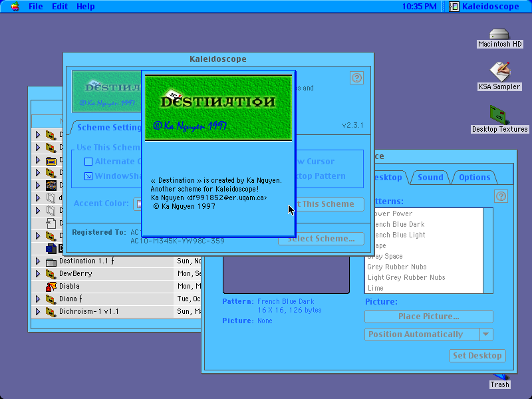The width and height of the screenshot is (532, 399).
Task: Open the File menu
Action: click(36, 7)
